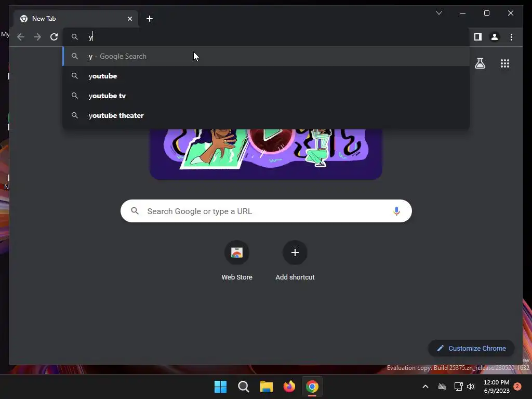Open a new tab with plus button

150,19
